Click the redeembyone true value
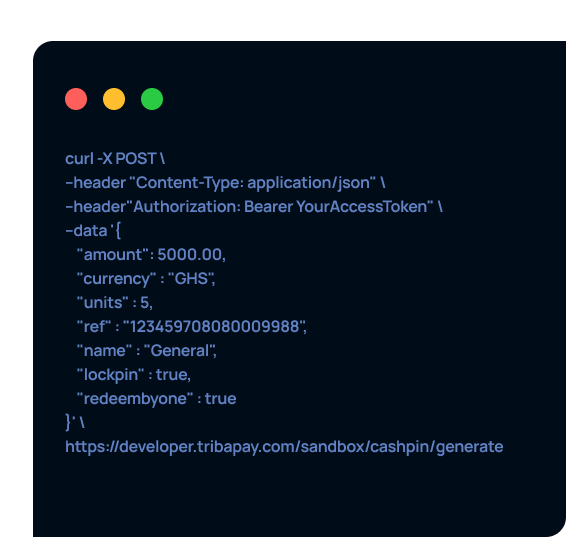 [x=221, y=399]
